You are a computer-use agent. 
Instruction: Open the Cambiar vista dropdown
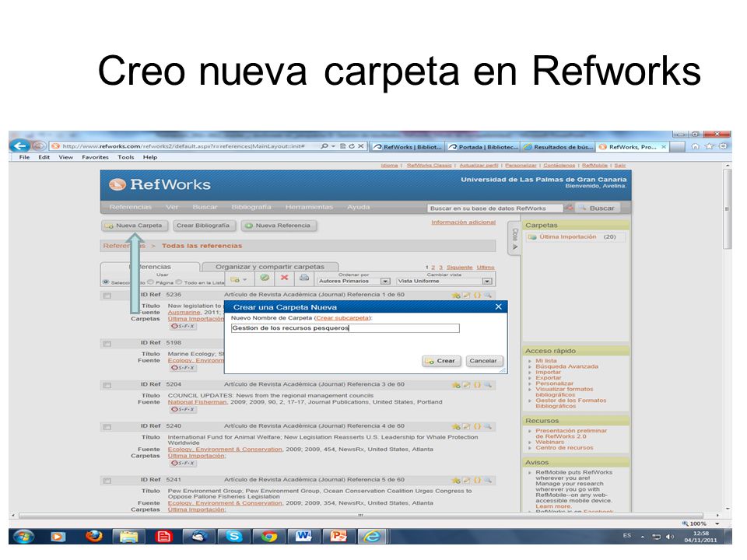click(444, 281)
